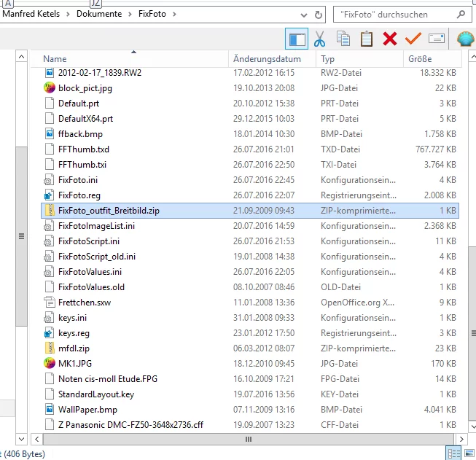This screenshot has width=476, height=460.
Task: Expand chevron after Dokumente
Action: point(130,14)
